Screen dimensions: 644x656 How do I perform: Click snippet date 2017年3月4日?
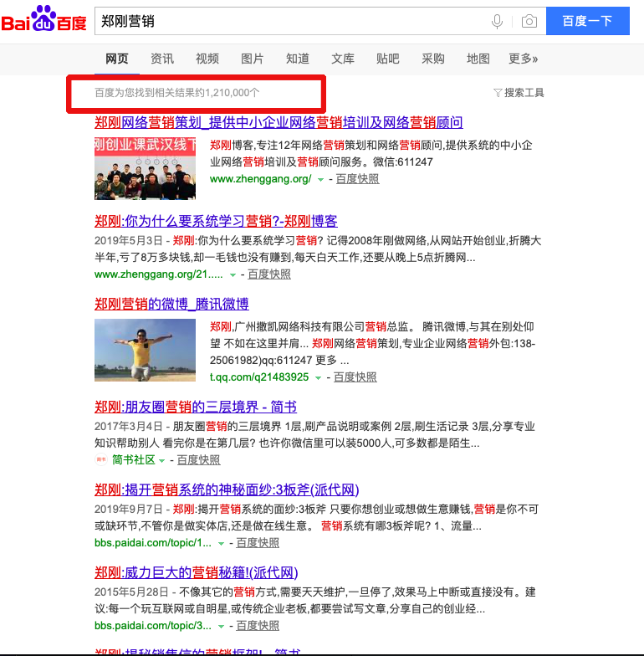(129, 427)
